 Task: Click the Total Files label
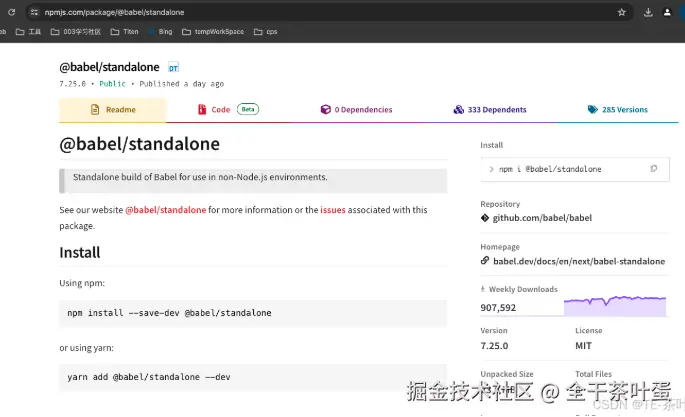[x=593, y=374]
